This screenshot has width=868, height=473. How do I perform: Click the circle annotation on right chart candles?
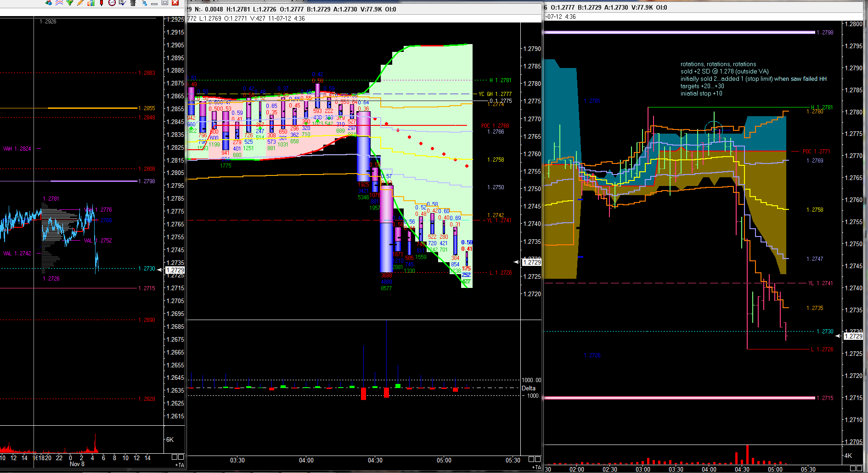[x=714, y=130]
